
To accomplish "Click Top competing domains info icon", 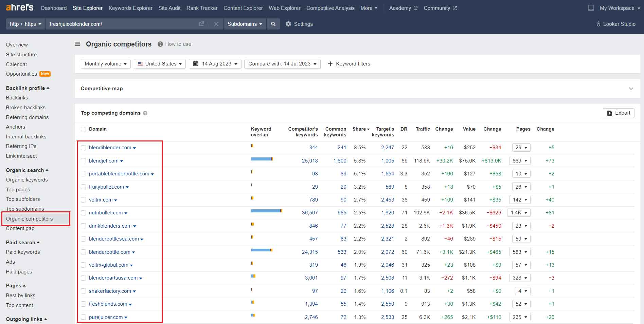I will [145, 113].
